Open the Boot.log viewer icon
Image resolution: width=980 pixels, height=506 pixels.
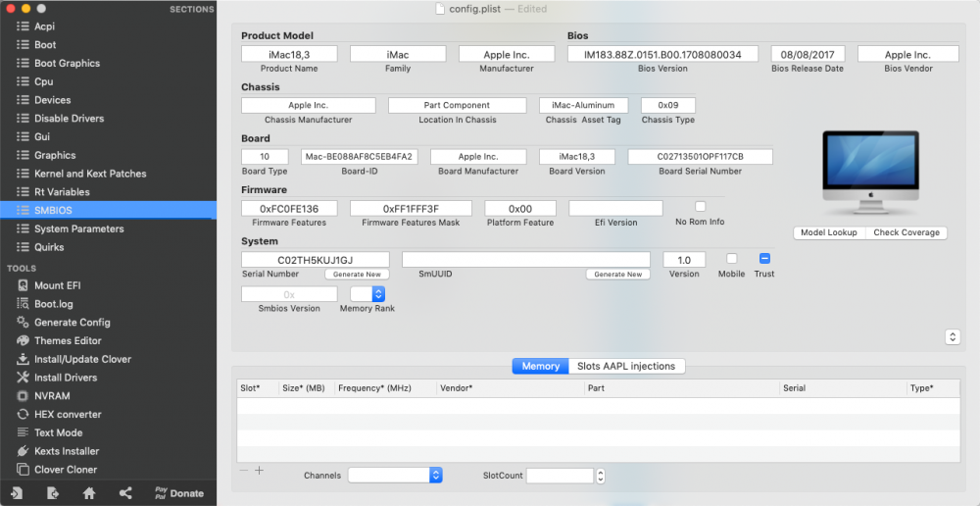point(23,304)
